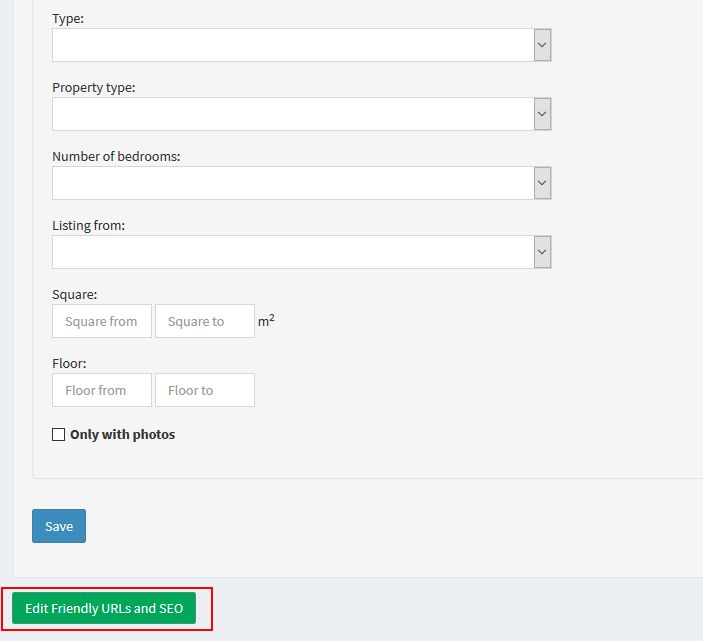This screenshot has height=641, width=703.
Task: Click the 'Number of bedrooms:' label
Action: tap(116, 156)
